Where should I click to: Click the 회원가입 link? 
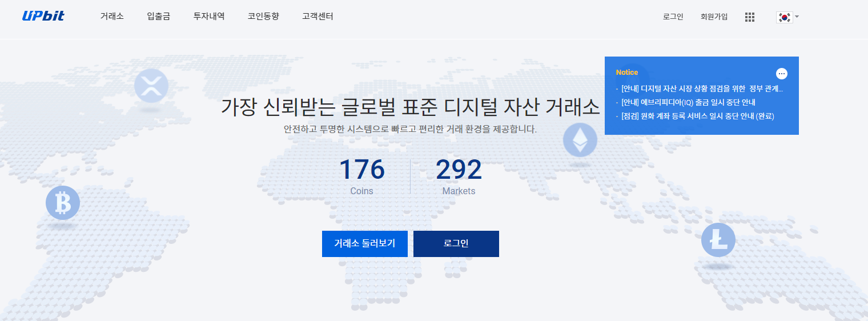(714, 17)
